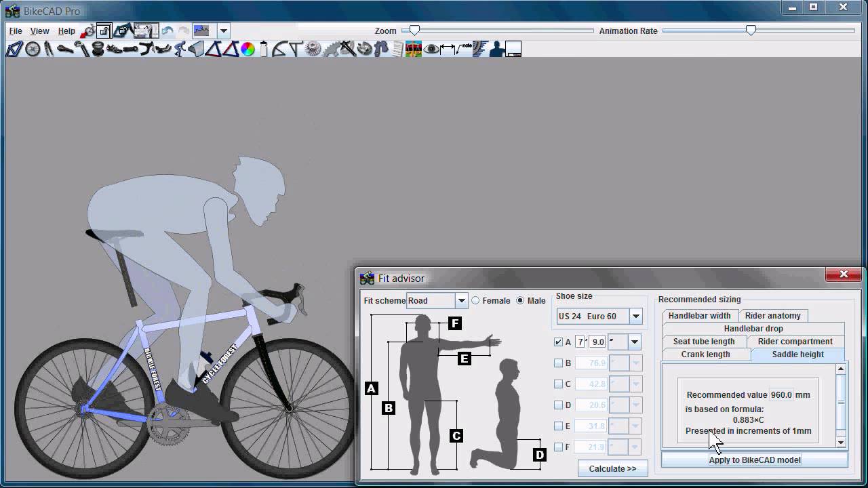Select the Female radio button

click(x=475, y=300)
